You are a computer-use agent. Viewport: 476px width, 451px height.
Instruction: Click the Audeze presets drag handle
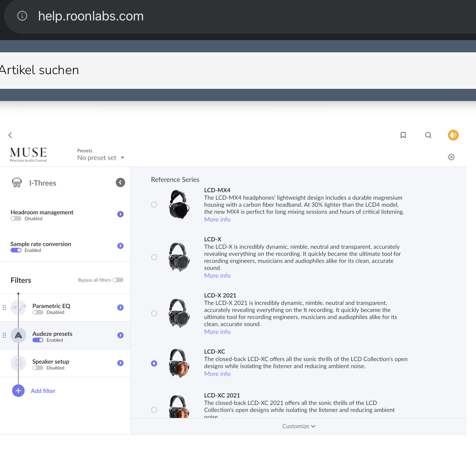tap(4, 335)
